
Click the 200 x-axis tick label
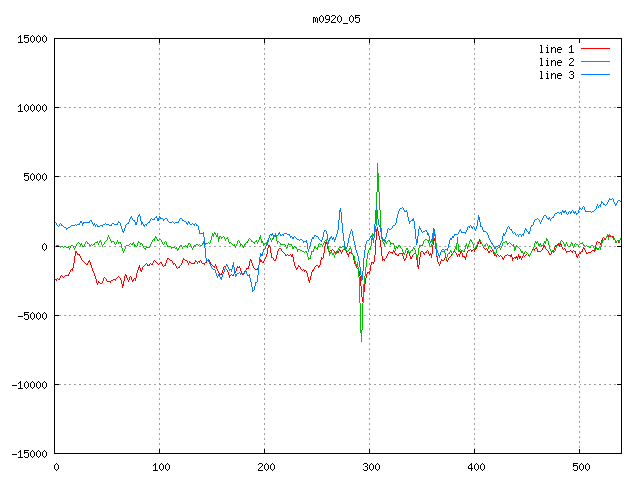265,466
